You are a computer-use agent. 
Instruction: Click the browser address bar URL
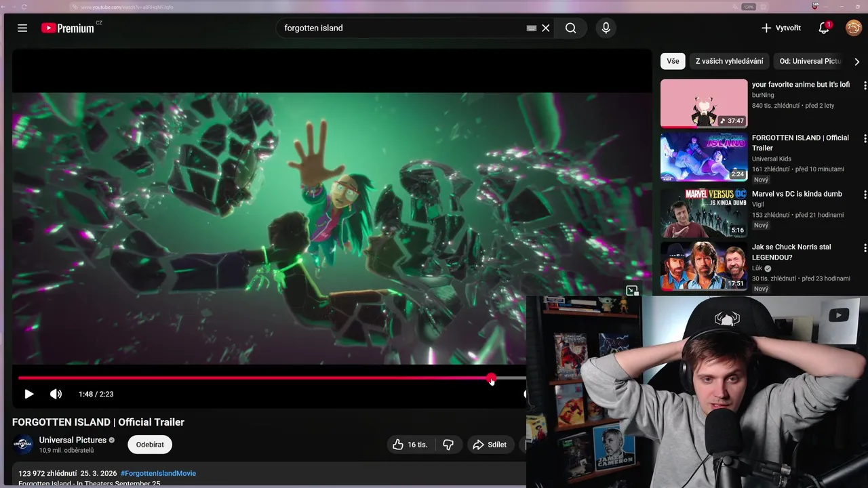pyautogui.click(x=127, y=7)
